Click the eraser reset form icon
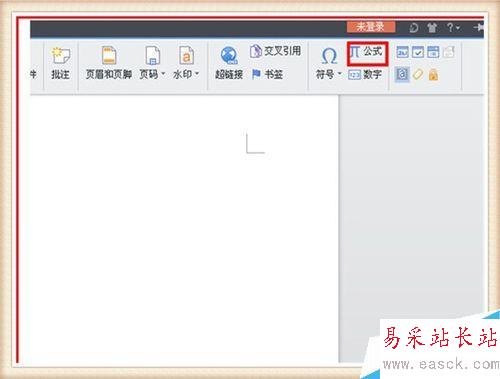The image size is (500, 379). 418,74
